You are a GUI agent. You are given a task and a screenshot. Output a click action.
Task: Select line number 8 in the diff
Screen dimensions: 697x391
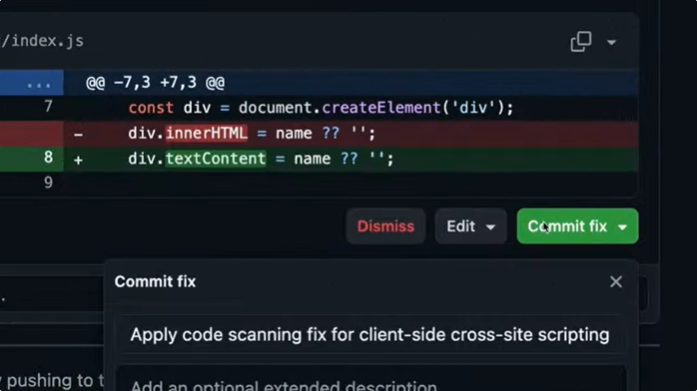tap(48, 157)
